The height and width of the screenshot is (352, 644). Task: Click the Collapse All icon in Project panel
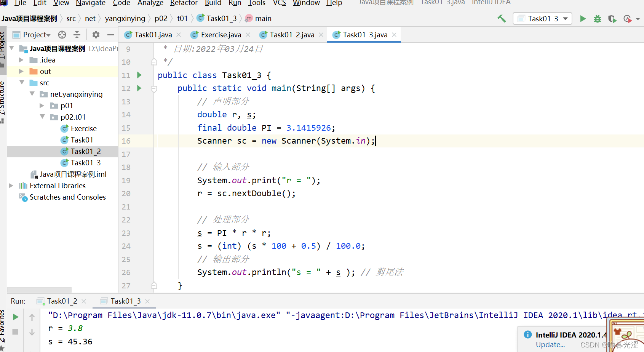point(77,35)
